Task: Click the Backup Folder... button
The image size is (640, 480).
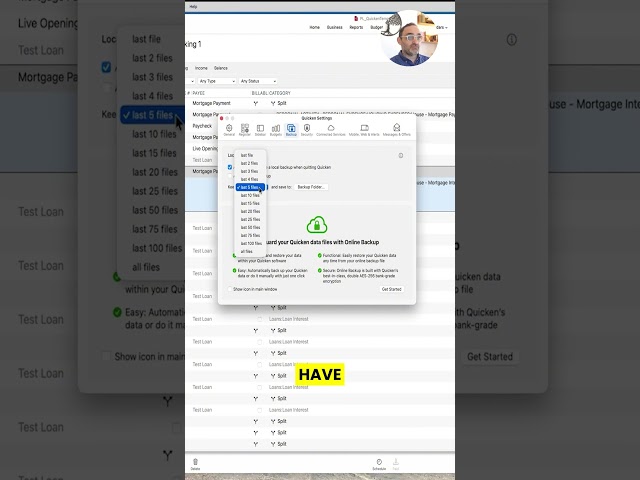Action: [311, 187]
